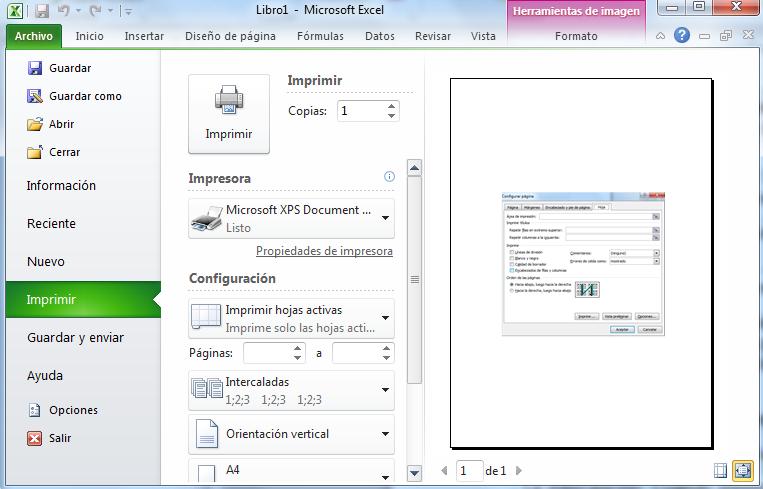Click the settings panel scrollbar thumb
Image resolution: width=763 pixels, height=489 pixels.
(415, 280)
